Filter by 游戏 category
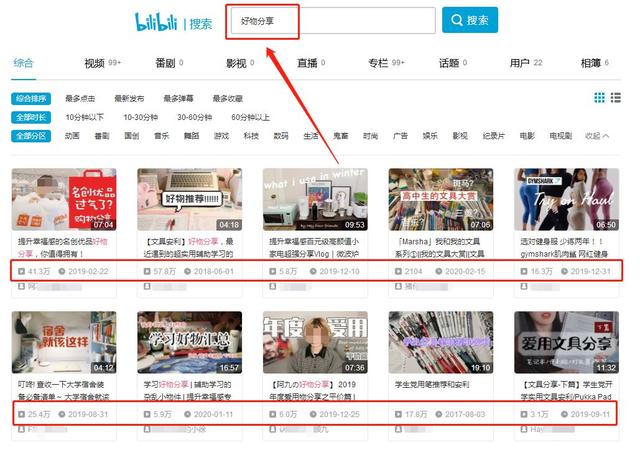The image size is (640, 450). coord(221,136)
